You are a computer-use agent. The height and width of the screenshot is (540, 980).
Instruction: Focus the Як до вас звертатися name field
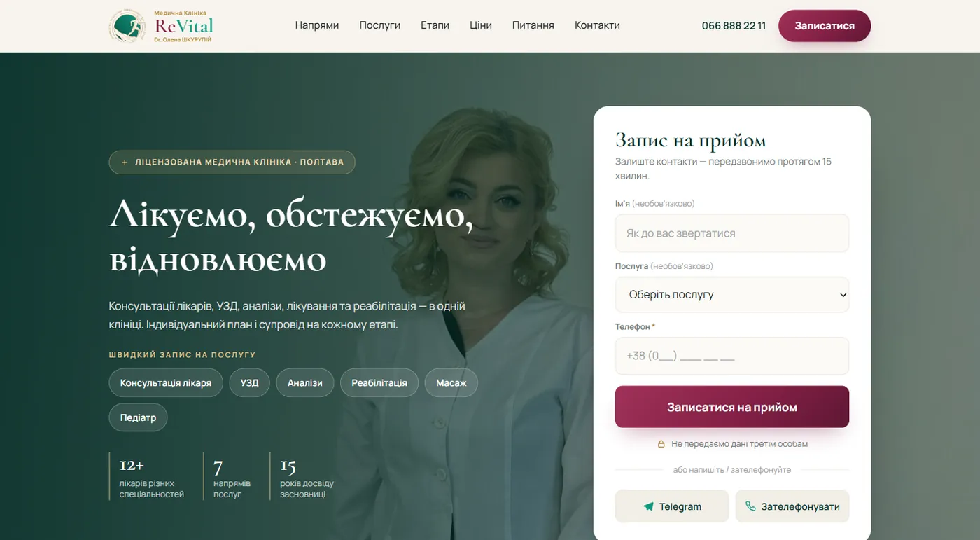(x=732, y=233)
